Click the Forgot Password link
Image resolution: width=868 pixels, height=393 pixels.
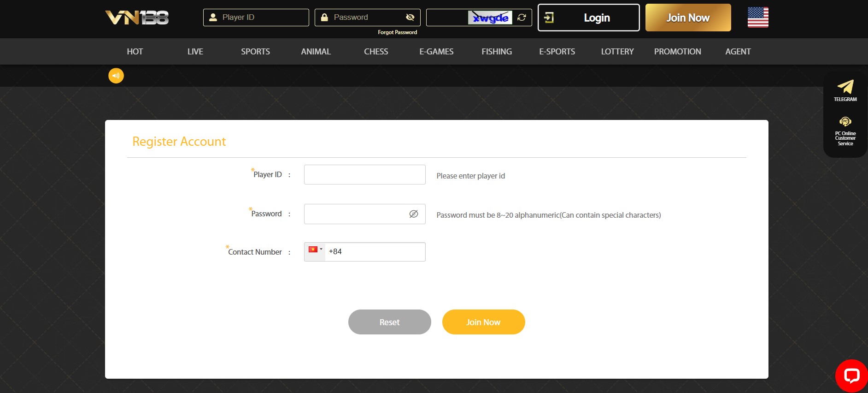(397, 32)
